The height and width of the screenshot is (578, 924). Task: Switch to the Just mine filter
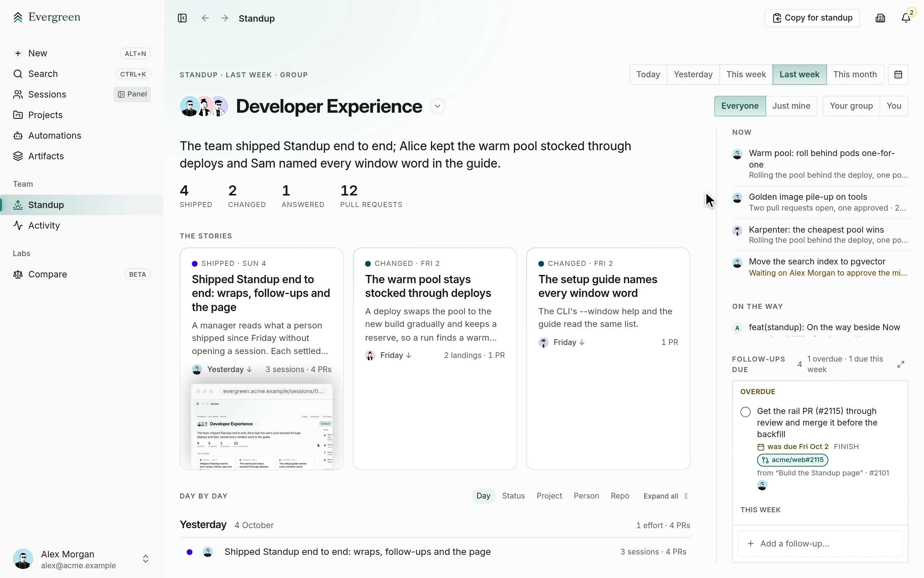coord(791,106)
